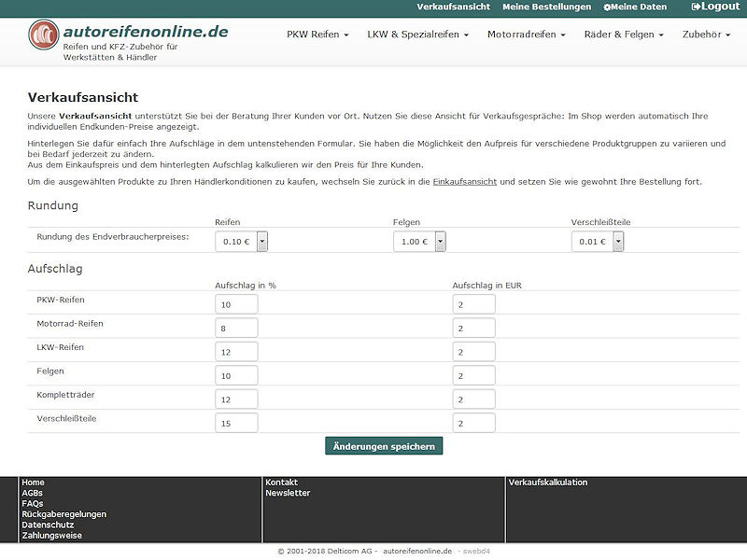Open the Verschleißteile rounding dropdown
Screen dimensions: 747x560
(598, 242)
